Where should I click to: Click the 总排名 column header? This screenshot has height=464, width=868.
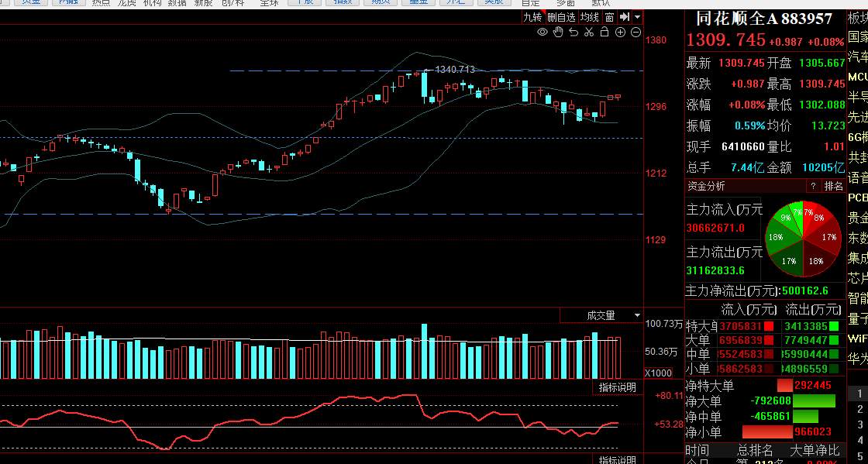point(756,450)
